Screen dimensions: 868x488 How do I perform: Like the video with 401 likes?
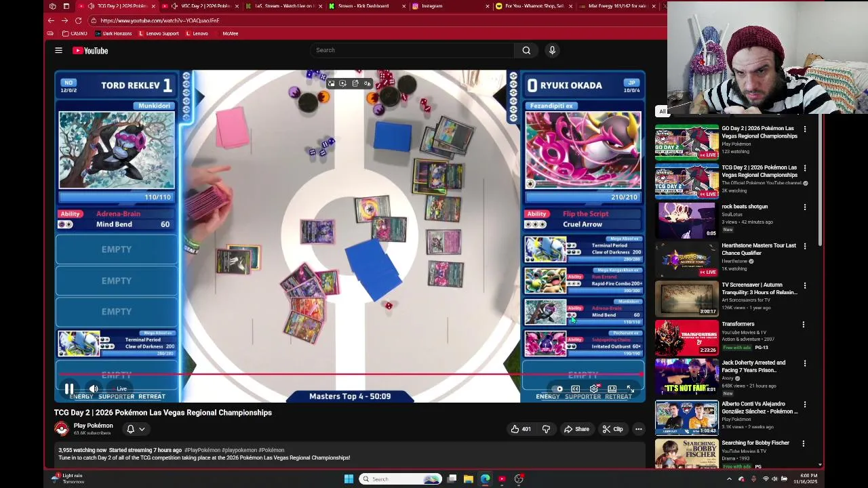click(x=521, y=429)
